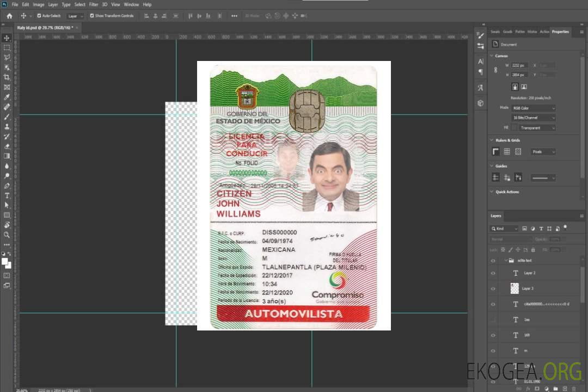Open the Glyphs panel icon
588x392 pixels.
click(x=480, y=88)
